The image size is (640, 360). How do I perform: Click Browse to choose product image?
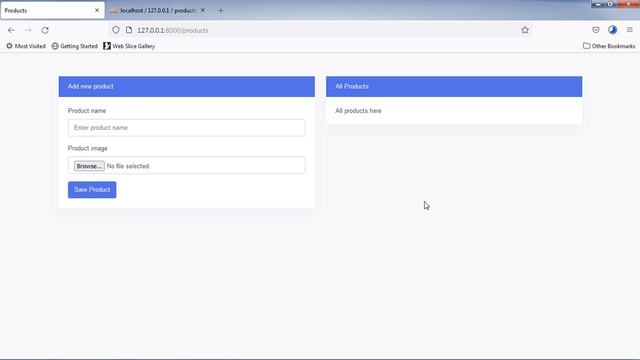click(89, 166)
